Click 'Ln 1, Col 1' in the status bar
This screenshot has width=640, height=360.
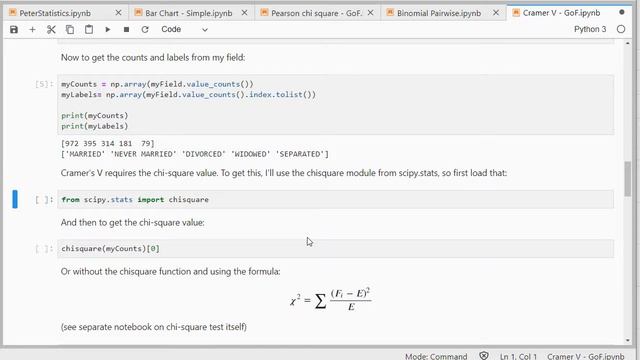click(518, 356)
